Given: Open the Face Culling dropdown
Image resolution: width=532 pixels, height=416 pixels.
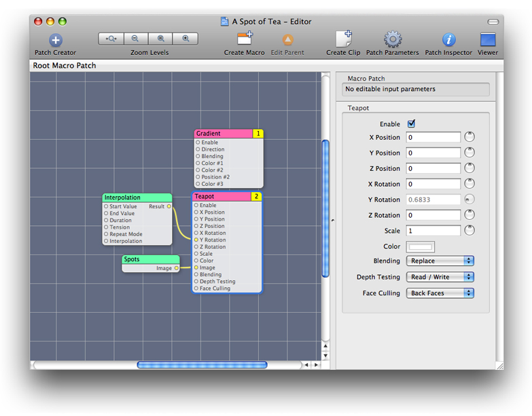Looking at the screenshot, I should click(x=440, y=293).
